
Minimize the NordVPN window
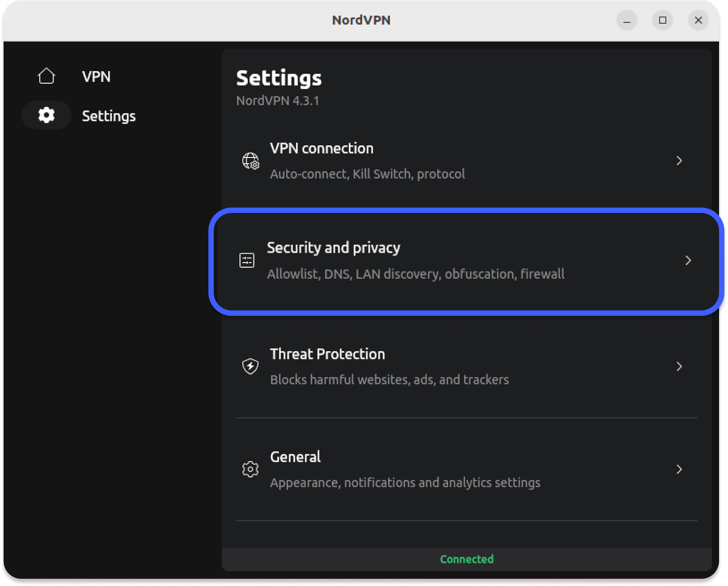[x=627, y=20]
